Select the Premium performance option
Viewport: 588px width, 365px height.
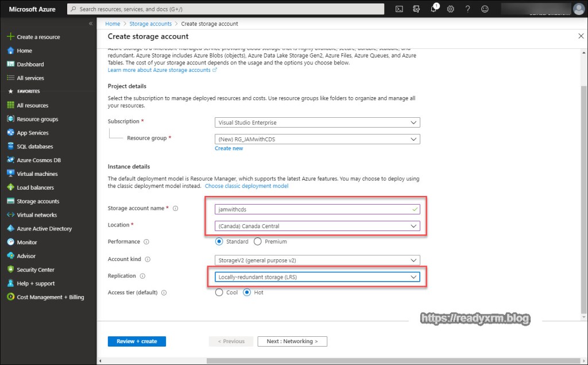pyautogui.click(x=257, y=241)
